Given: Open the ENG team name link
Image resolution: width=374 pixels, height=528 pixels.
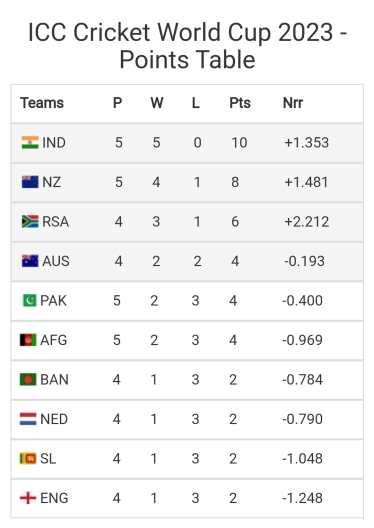Looking at the screenshot, I should coord(54,498).
